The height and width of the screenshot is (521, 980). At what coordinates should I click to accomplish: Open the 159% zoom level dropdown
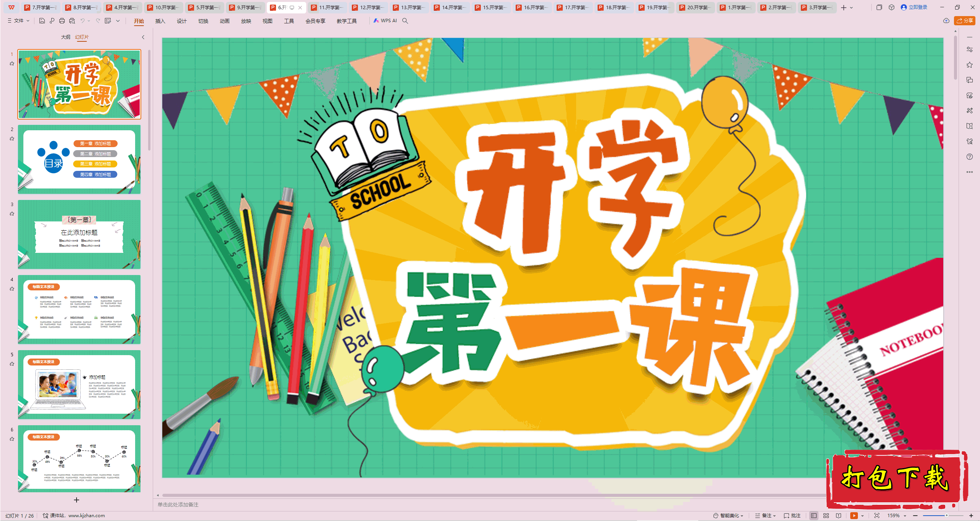[x=897, y=516]
